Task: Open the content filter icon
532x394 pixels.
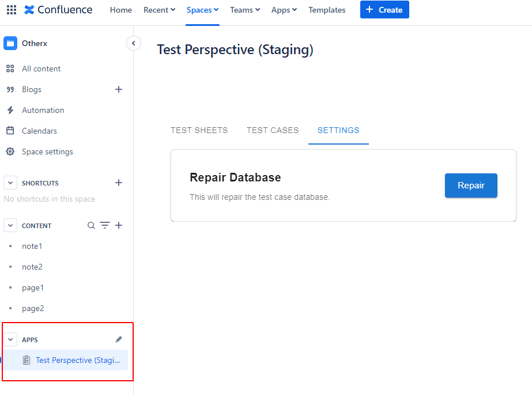Action: point(105,225)
